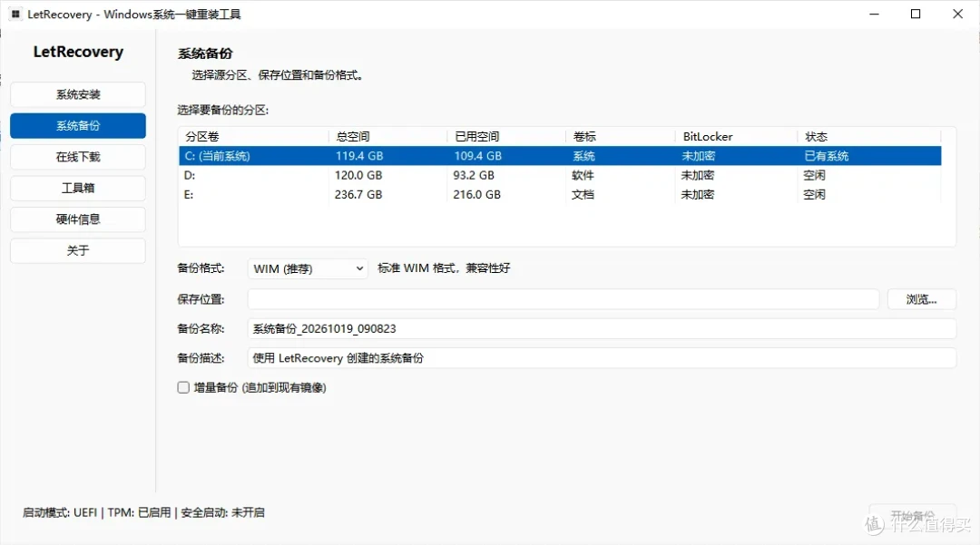Click the 卷标 column header

[621, 137]
